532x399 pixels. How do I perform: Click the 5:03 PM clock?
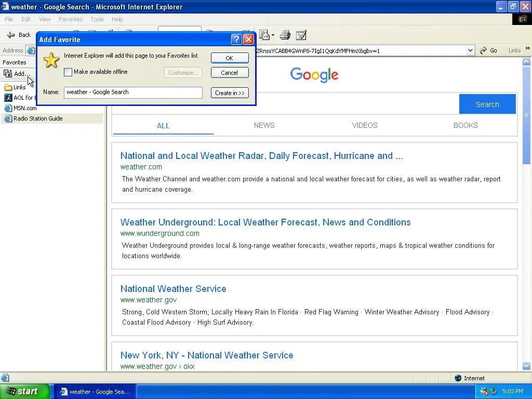tap(512, 391)
